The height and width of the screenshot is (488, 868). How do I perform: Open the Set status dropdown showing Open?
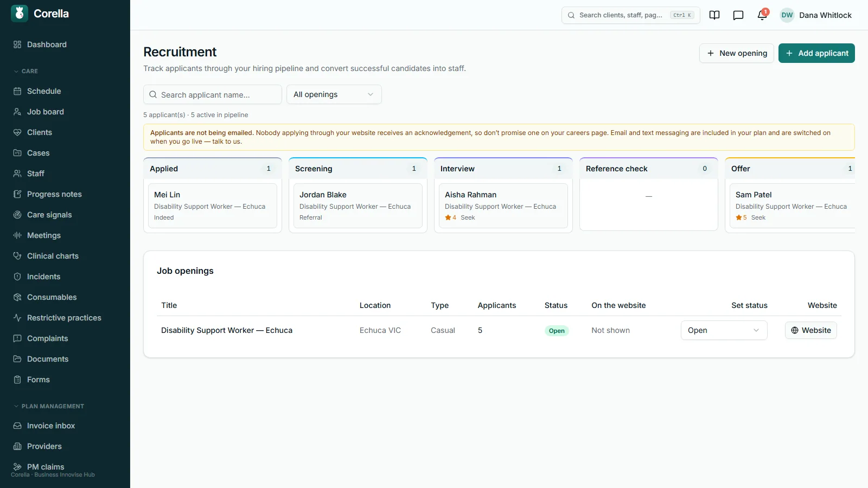coord(724,330)
